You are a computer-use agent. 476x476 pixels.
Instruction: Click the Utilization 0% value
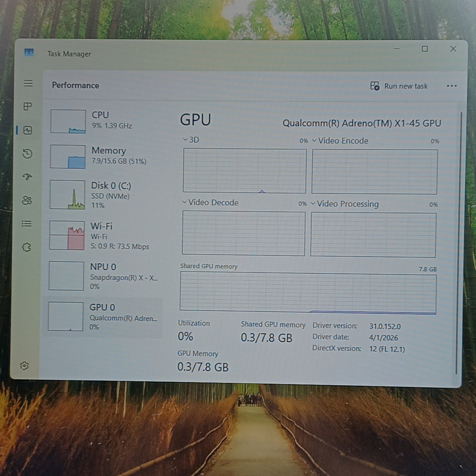[x=185, y=336]
